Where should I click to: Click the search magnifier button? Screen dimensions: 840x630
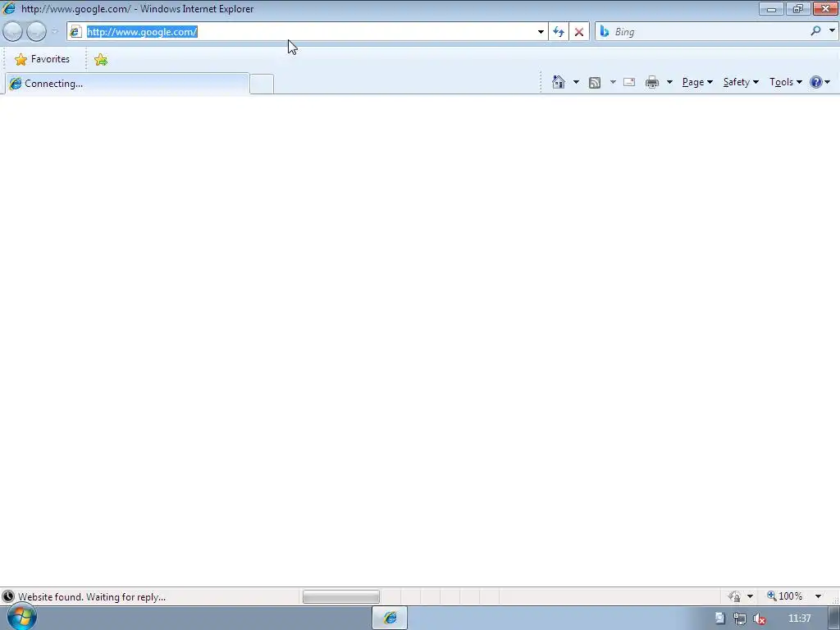[816, 31]
